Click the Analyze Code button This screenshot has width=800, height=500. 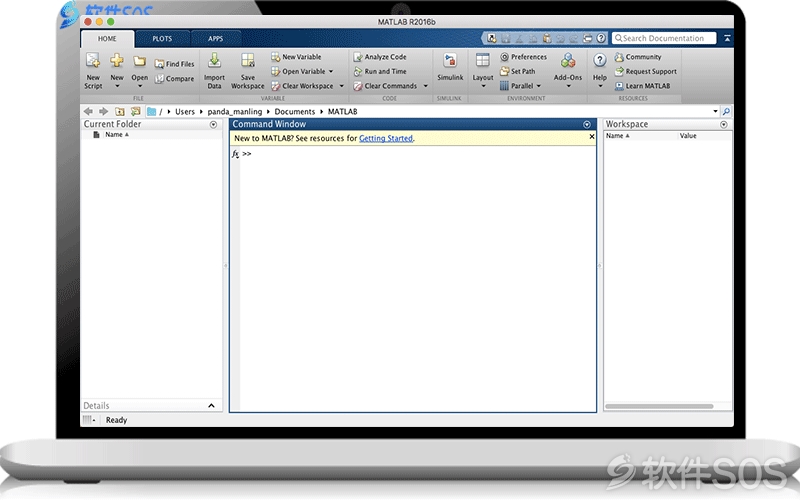click(x=380, y=57)
